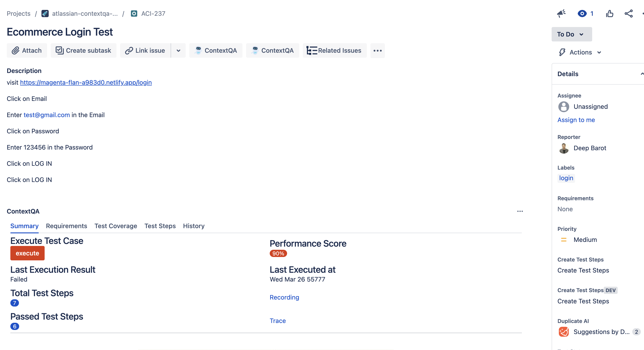644x350 pixels.
Task: Open the To Do status dropdown
Action: [571, 34]
